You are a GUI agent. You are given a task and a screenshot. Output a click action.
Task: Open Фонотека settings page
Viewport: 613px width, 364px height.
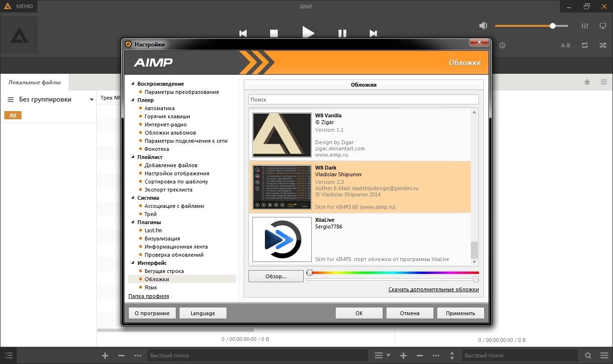(x=157, y=149)
